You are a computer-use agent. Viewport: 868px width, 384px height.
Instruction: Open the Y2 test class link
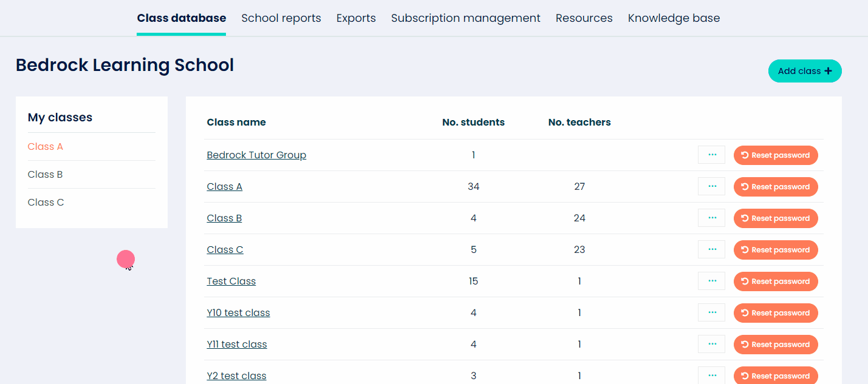point(236,376)
